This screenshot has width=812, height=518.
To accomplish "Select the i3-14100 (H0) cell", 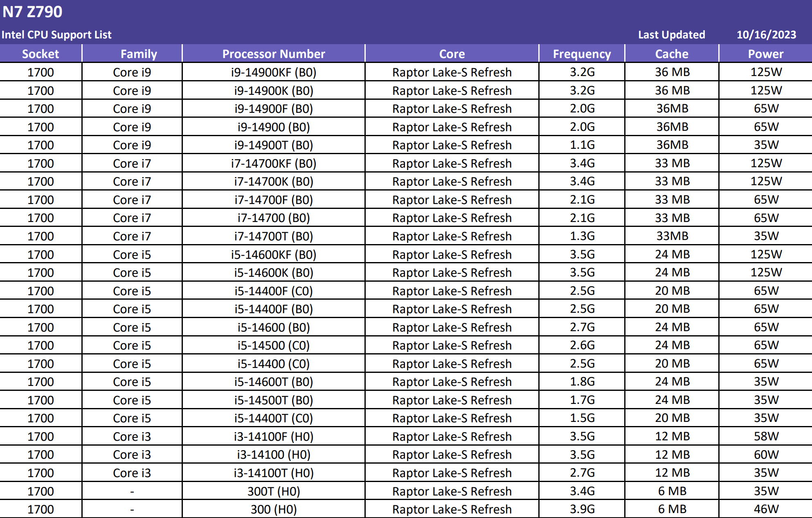I will click(x=274, y=455).
